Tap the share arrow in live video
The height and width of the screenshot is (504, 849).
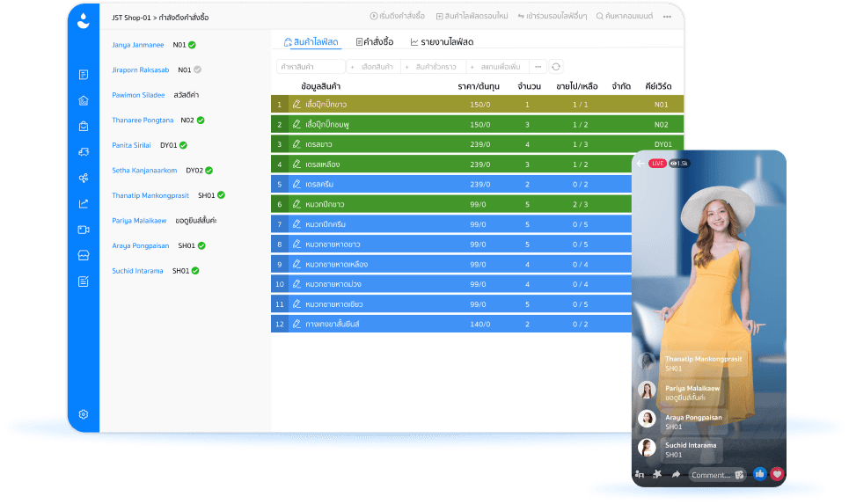tap(676, 474)
